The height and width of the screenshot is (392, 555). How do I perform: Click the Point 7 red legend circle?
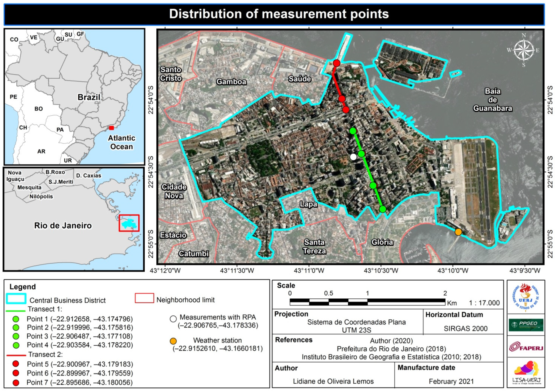(16, 383)
